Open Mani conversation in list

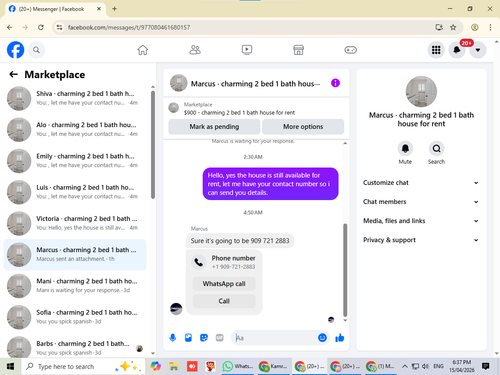(75, 286)
